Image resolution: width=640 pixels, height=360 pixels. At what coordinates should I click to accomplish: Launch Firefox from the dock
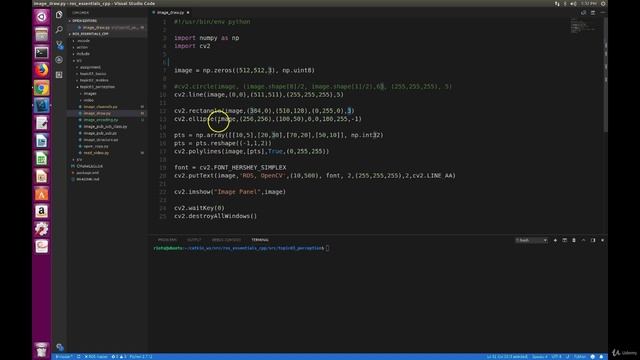[x=41, y=70]
